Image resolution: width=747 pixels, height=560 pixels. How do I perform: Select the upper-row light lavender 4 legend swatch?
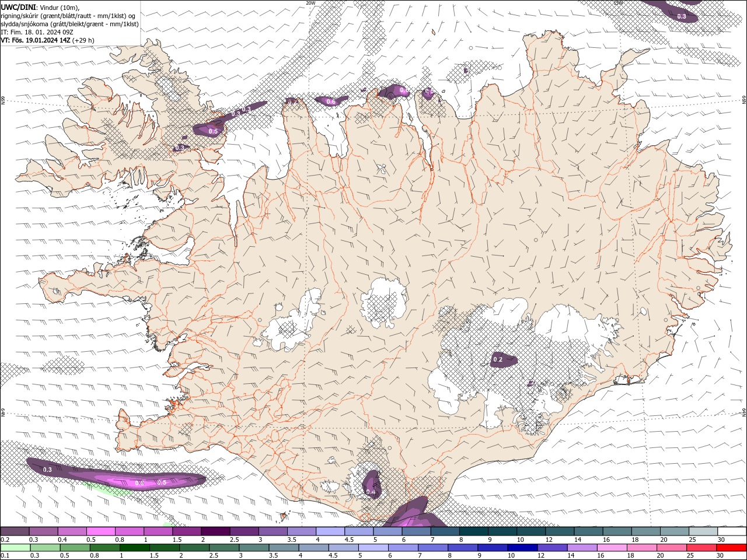pos(330,531)
